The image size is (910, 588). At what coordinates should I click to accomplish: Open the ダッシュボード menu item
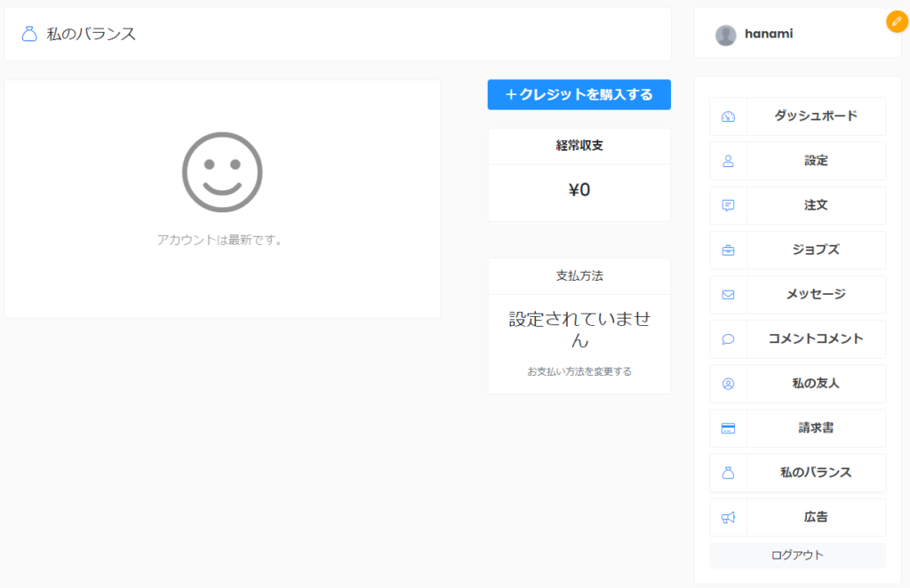tap(815, 116)
